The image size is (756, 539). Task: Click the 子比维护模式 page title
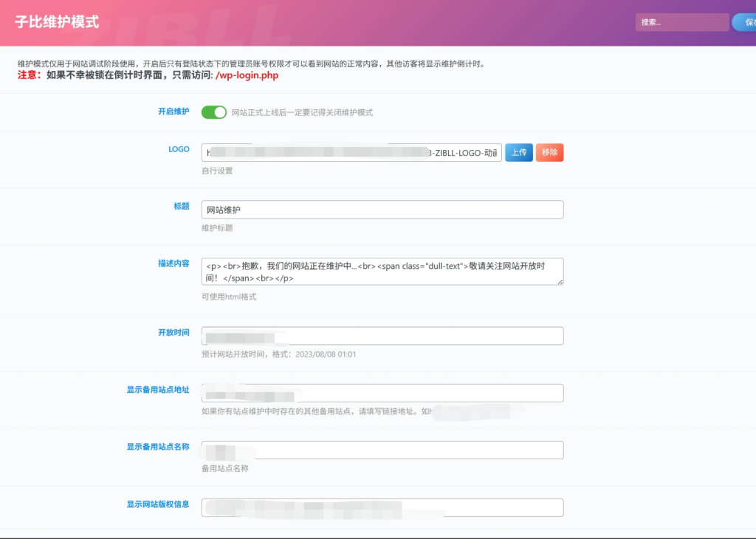point(57,22)
